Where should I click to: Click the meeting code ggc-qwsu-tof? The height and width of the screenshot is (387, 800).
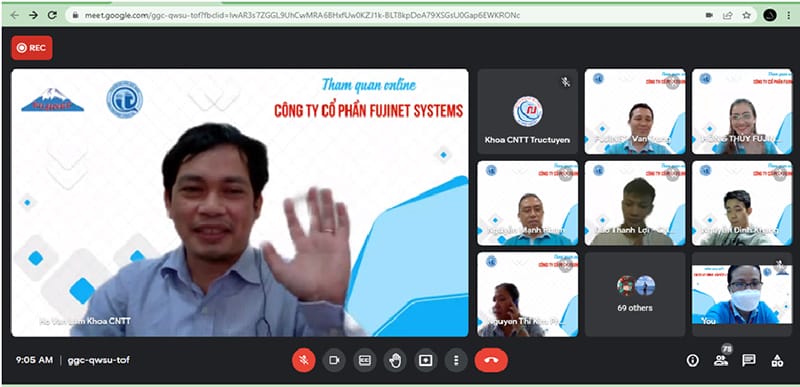click(98, 360)
